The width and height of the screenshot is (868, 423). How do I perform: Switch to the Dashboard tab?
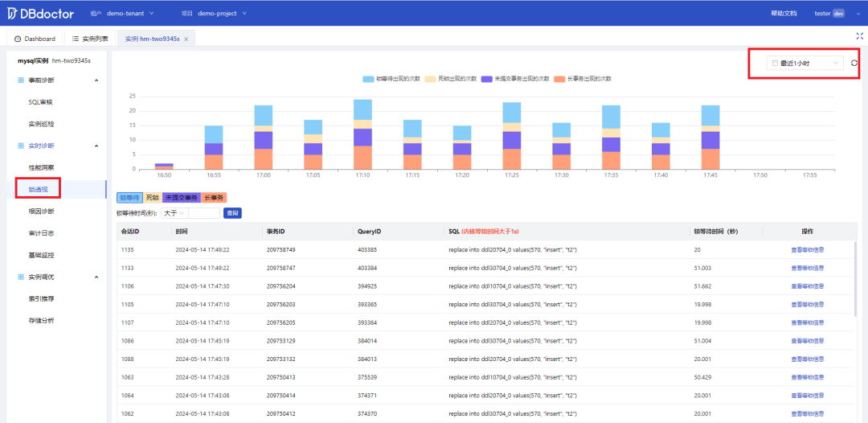pyautogui.click(x=35, y=39)
